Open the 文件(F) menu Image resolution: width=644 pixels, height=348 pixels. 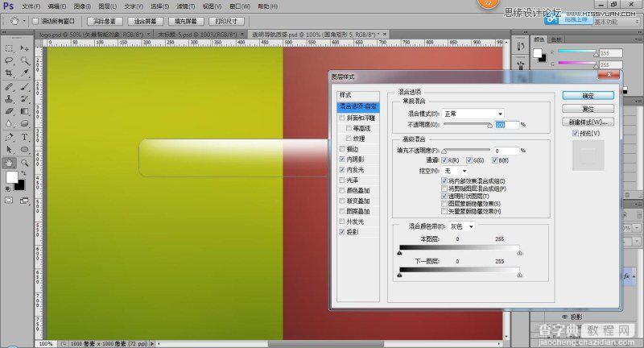click(31, 6)
